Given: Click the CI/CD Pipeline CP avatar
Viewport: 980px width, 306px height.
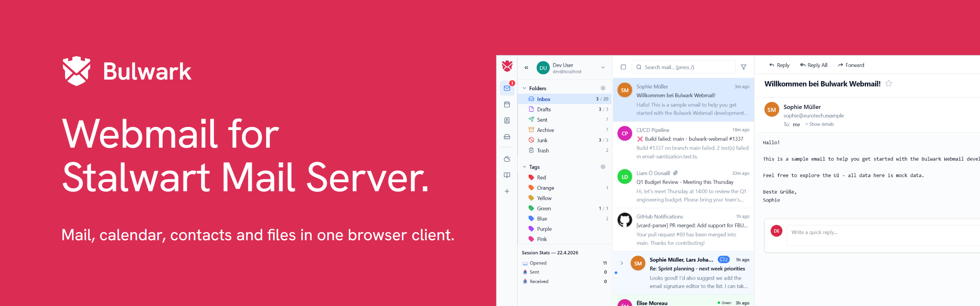Looking at the screenshot, I should pos(625,133).
